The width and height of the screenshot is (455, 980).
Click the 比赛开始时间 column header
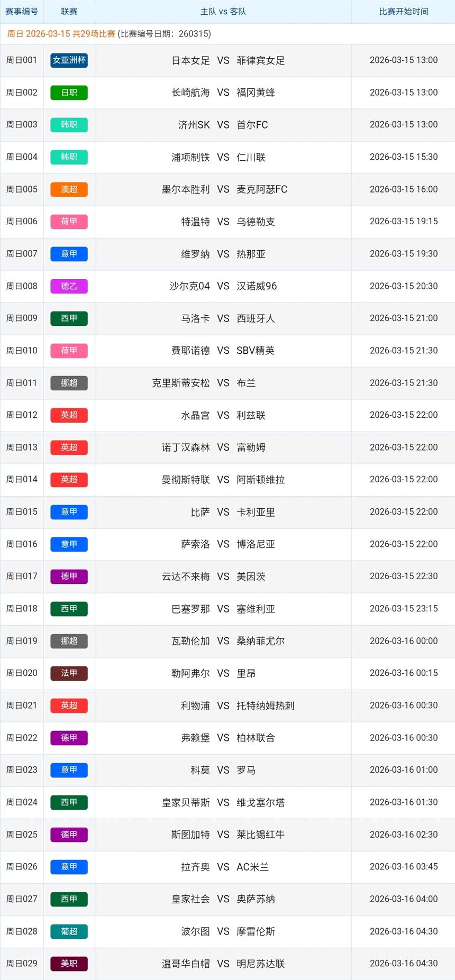coord(403,12)
